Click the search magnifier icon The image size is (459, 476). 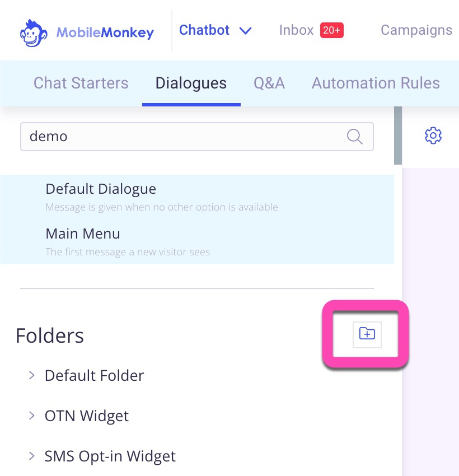354,136
